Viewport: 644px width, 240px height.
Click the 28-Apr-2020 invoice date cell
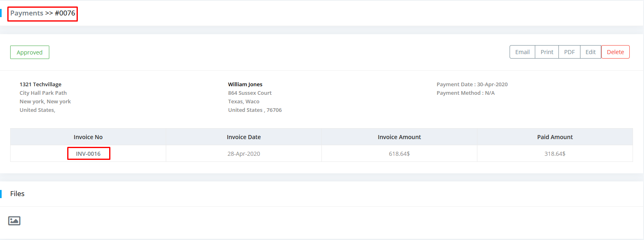[244, 154]
